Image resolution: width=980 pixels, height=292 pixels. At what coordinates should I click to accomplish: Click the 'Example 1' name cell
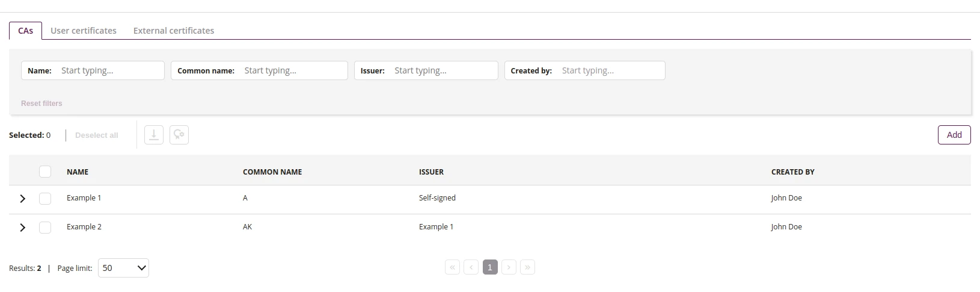[84, 198]
